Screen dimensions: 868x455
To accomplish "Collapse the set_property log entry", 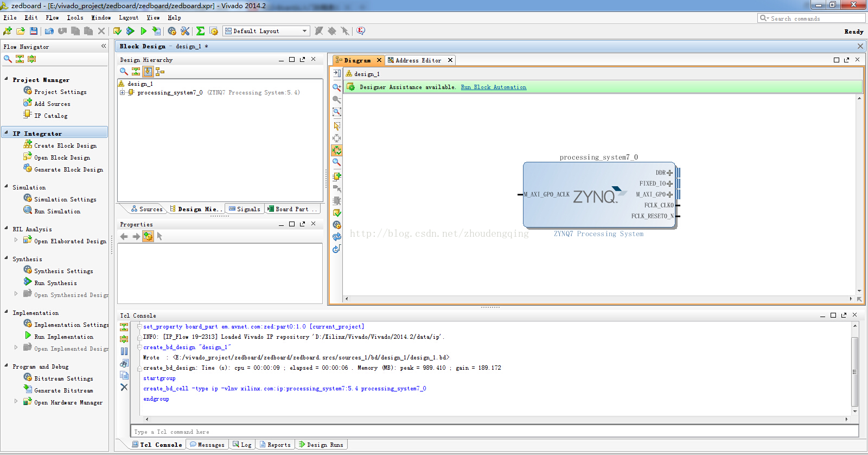I will point(139,326).
